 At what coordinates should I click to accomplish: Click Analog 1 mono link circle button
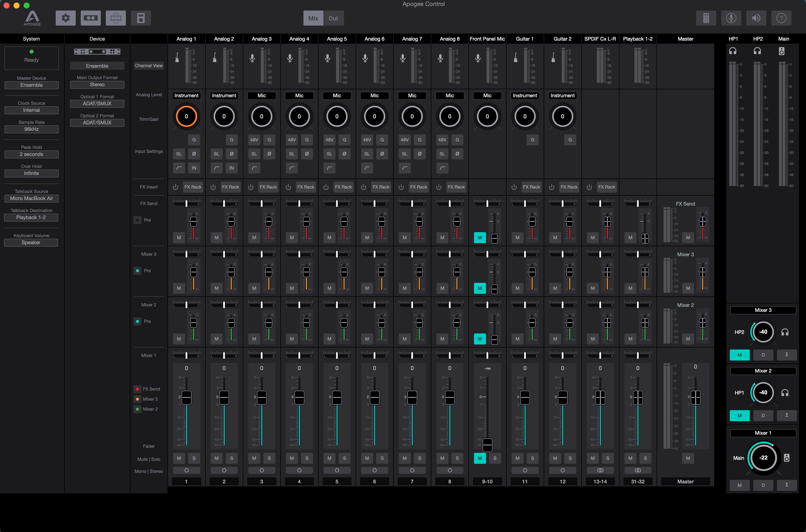186,470
